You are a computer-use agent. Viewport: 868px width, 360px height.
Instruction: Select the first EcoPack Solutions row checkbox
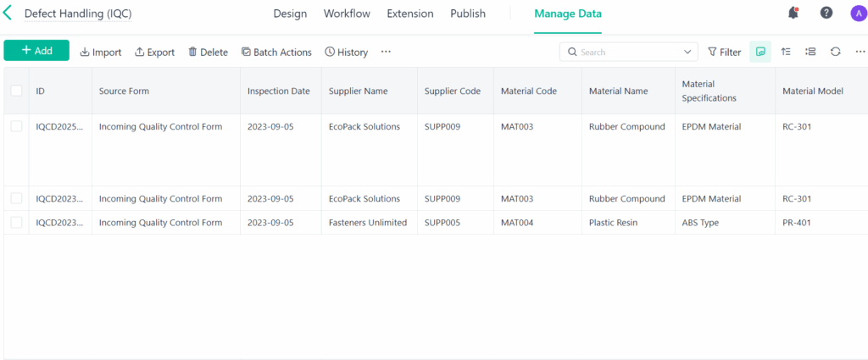tap(17, 126)
